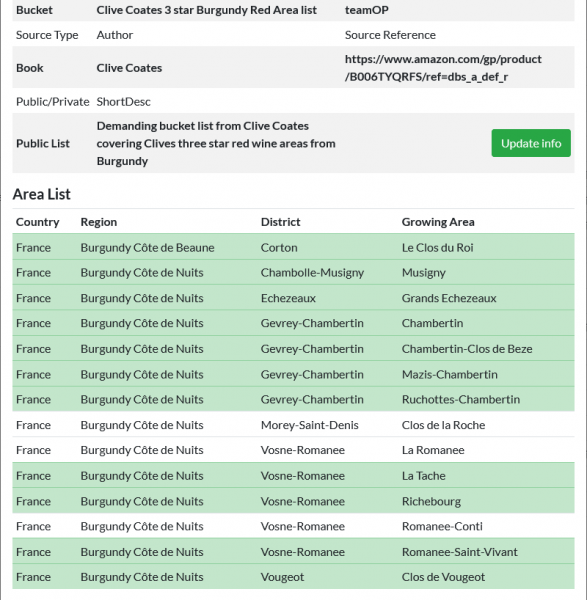The image size is (587, 600).
Task: Click the Region column header
Action: [x=99, y=222]
